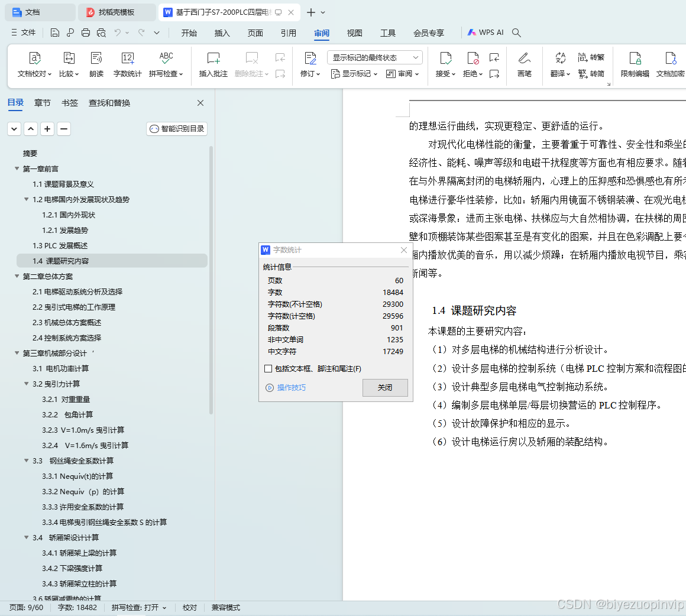Click the redo arrow icon
Viewport: 686px width, 616px height.
pyautogui.click(x=141, y=33)
